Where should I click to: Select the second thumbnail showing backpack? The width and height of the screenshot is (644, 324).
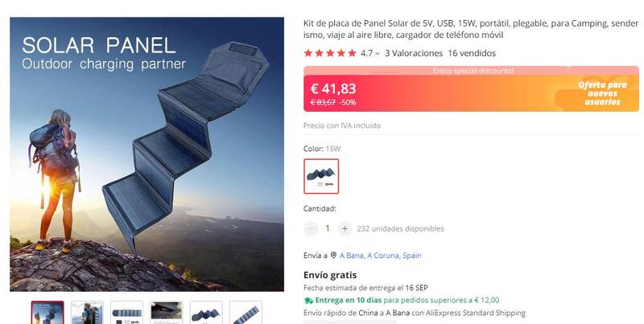pos(87,313)
